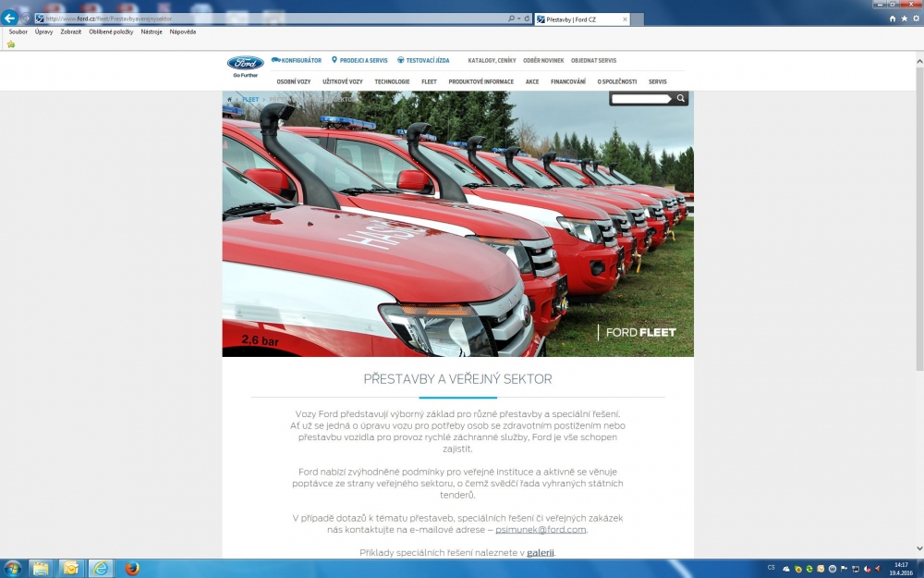Open the browser Home page icon
924x578 pixels.
893,18
